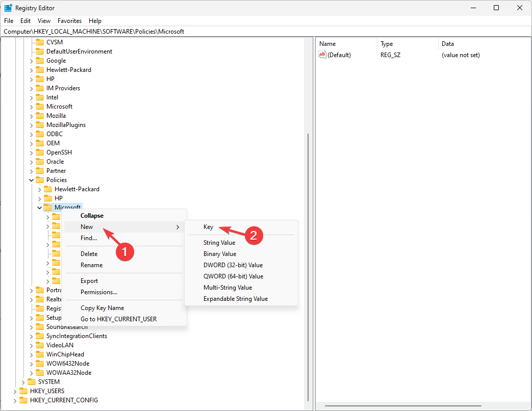Click the Intel folder icon in the tree
Viewport: 532px width, 411px height.
click(40, 97)
